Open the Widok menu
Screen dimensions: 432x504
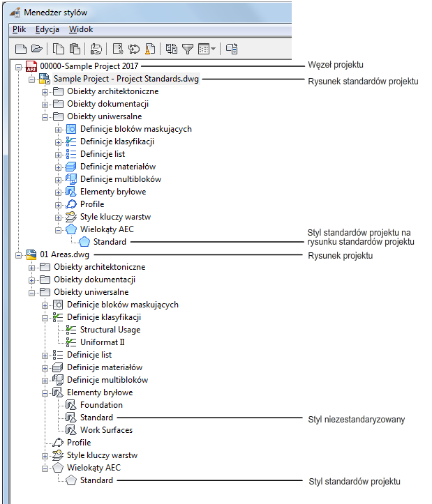coord(81,29)
